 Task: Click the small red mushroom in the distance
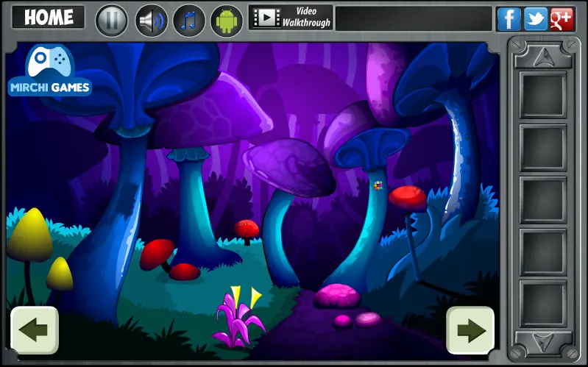coord(247,229)
